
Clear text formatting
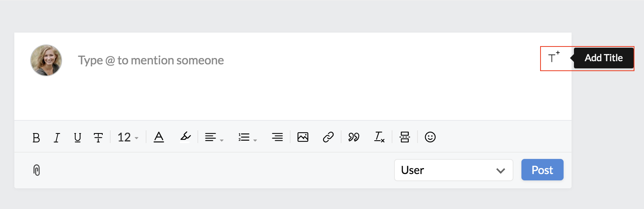(x=379, y=137)
